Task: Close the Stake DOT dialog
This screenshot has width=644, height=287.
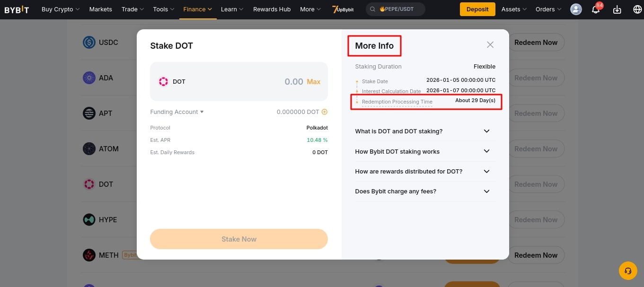Action: [490, 45]
